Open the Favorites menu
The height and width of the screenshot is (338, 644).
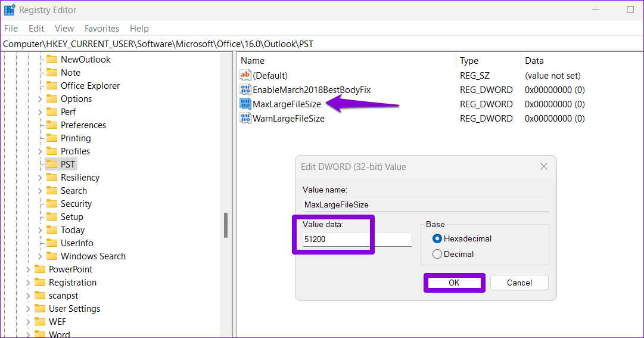(x=102, y=29)
